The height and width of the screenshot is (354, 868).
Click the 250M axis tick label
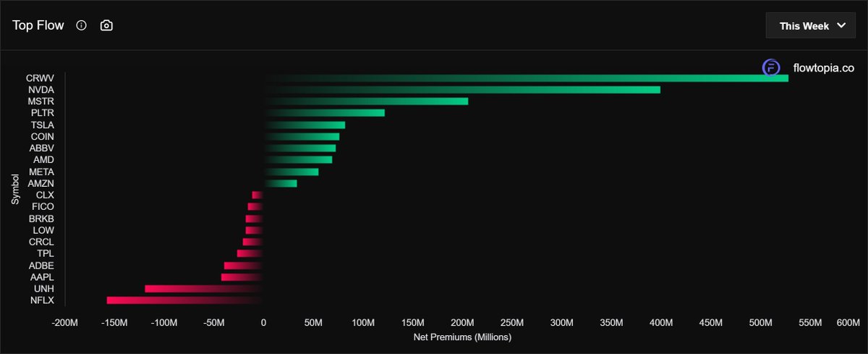[x=511, y=322]
